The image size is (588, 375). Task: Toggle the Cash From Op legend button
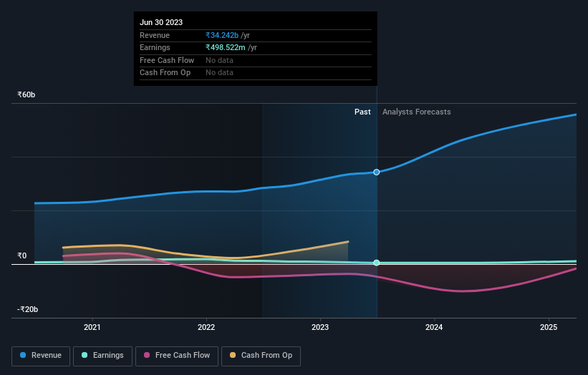pos(261,356)
